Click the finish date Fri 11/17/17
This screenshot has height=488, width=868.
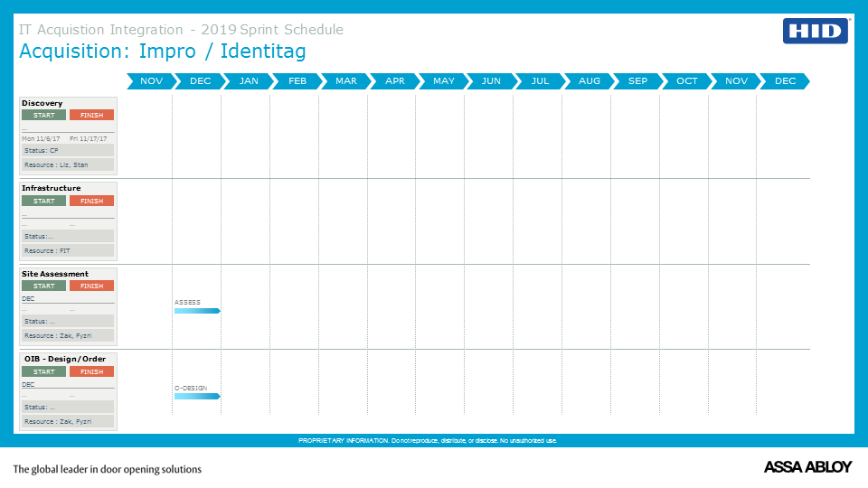pyautogui.click(x=89, y=139)
